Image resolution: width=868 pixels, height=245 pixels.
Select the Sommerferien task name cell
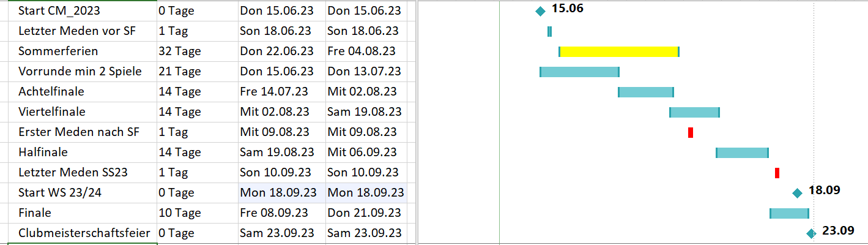[x=86, y=51]
